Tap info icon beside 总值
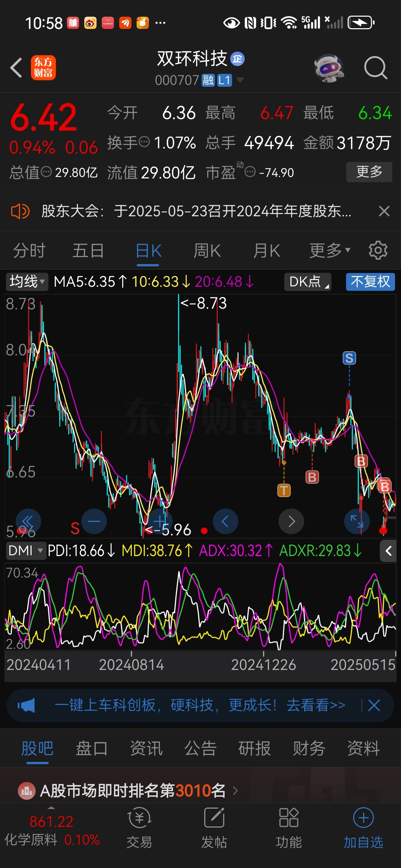This screenshot has height=868, width=401. 46,172
